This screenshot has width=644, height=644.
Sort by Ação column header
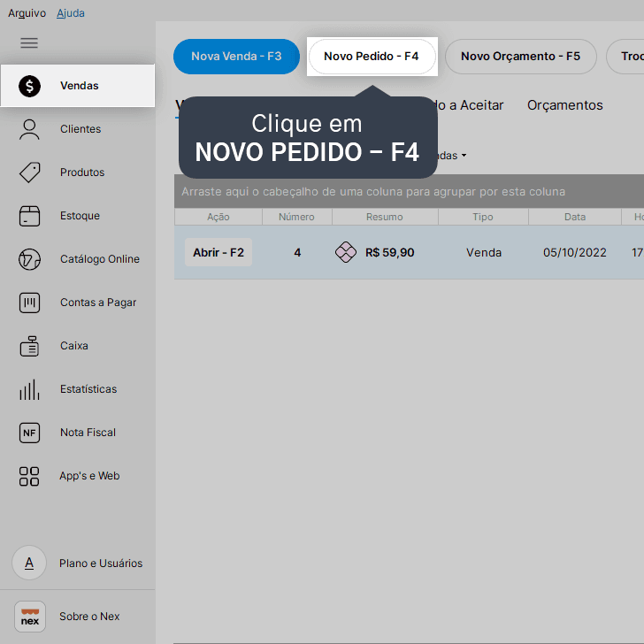218,217
